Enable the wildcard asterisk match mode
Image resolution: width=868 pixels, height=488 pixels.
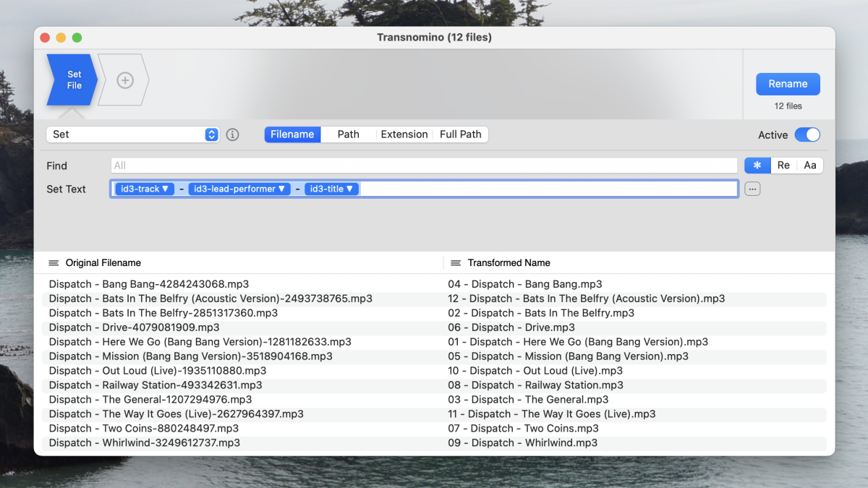click(x=757, y=166)
